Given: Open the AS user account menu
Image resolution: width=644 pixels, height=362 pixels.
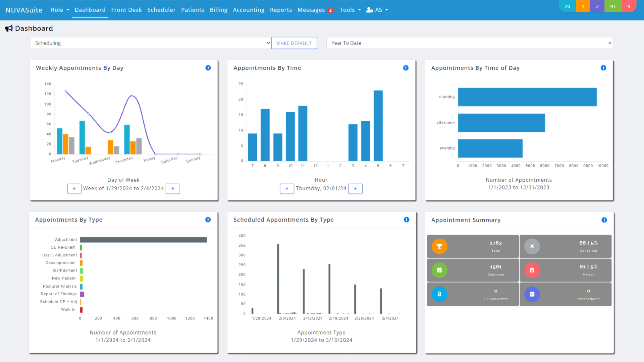Looking at the screenshot, I should pos(377,10).
